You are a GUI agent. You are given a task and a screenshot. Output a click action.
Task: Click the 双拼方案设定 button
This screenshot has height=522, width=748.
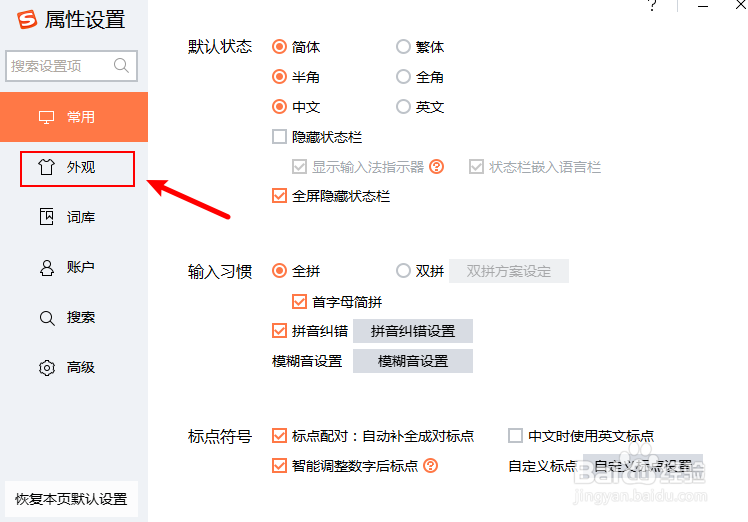[x=509, y=271]
